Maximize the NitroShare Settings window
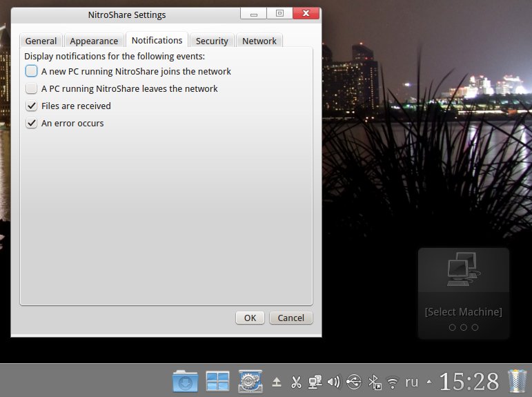The width and height of the screenshot is (532, 397). (279, 13)
